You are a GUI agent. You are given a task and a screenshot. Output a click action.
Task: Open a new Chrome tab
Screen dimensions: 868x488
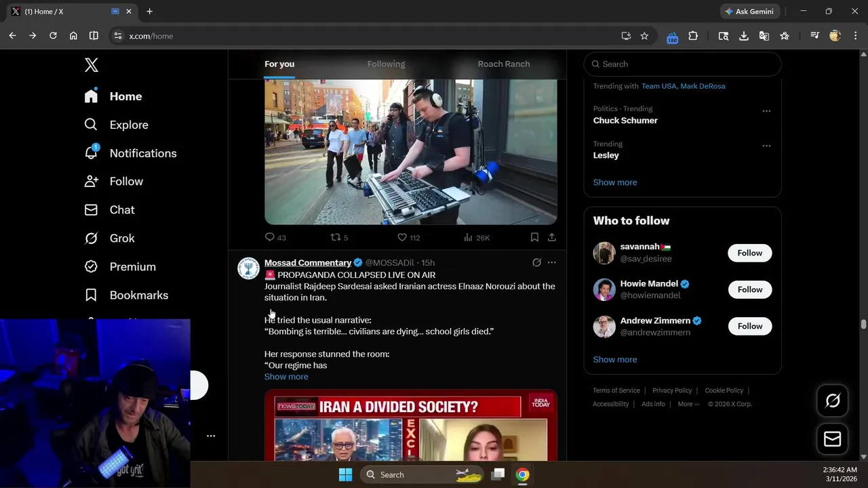click(x=149, y=12)
